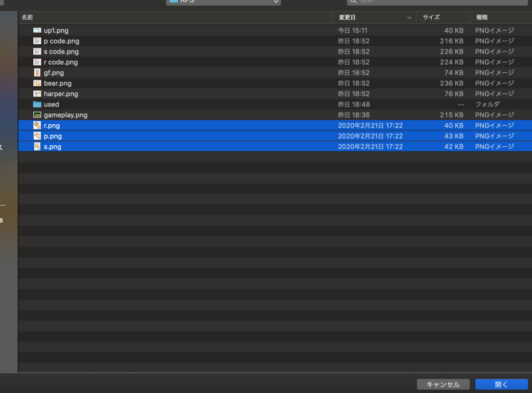
Task: Click the harper.png file icon
Action: coord(37,94)
